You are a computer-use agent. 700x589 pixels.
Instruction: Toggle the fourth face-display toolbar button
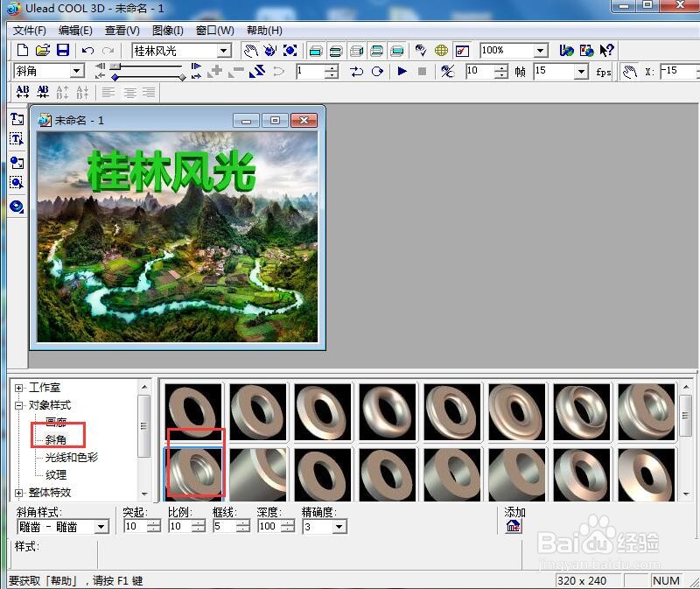tap(377, 51)
